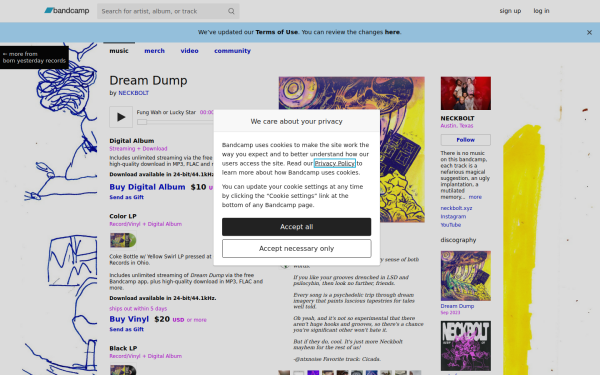Click Dream Dump discography title link
600x375 pixels.
pos(457,306)
